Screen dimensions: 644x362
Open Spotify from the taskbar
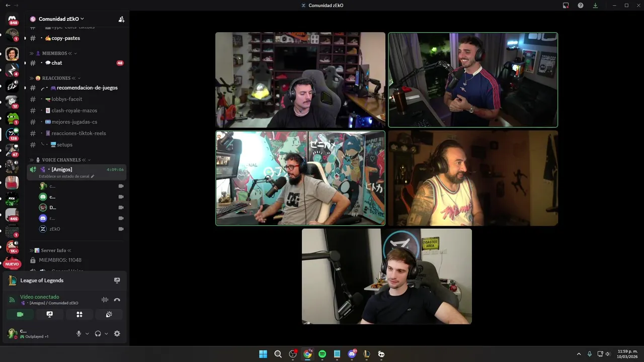(322, 354)
